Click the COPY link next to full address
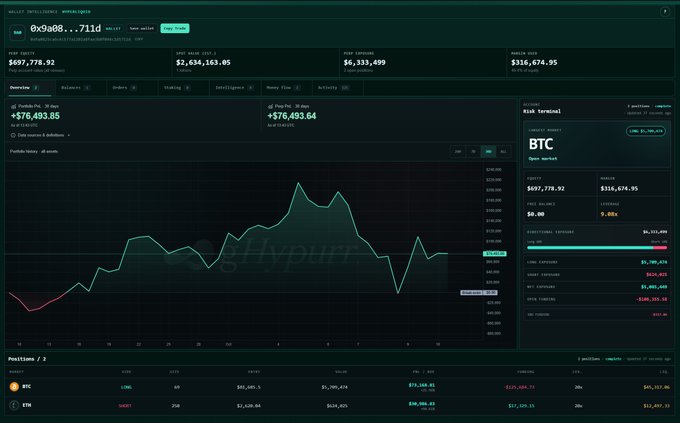This screenshot has width=680, height=423. coord(139,39)
